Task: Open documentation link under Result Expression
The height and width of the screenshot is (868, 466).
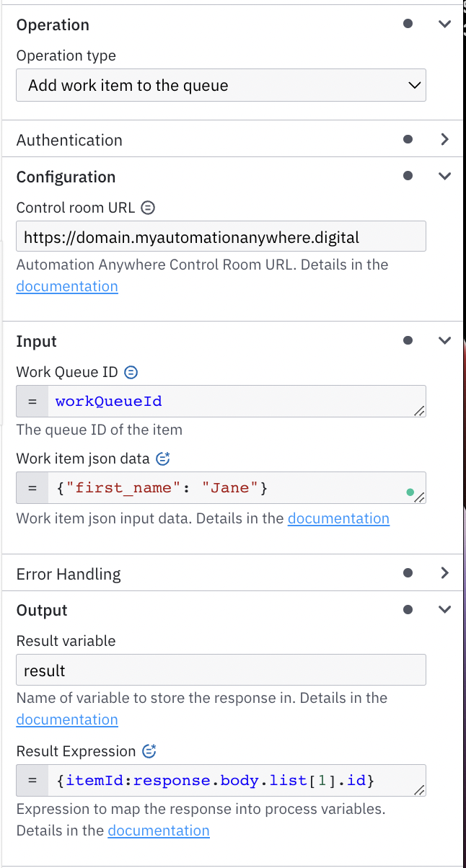Action: [x=159, y=831]
